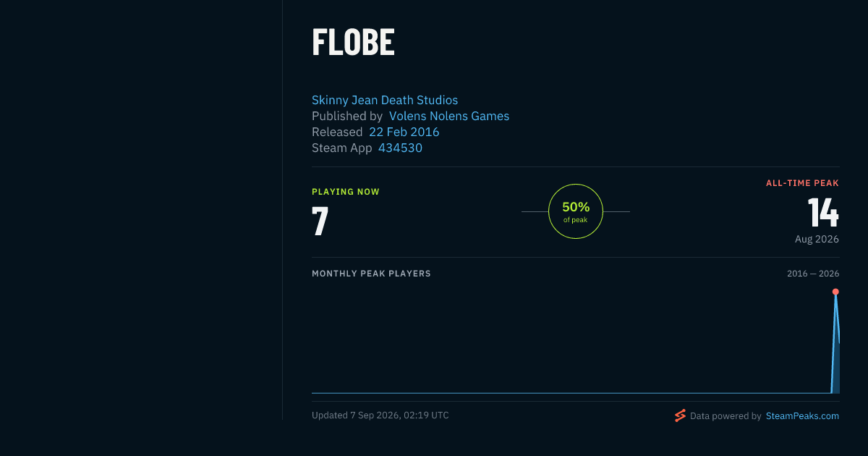Click the 2016 — 2026 range label
This screenshot has height=456, width=868.
[x=813, y=274]
